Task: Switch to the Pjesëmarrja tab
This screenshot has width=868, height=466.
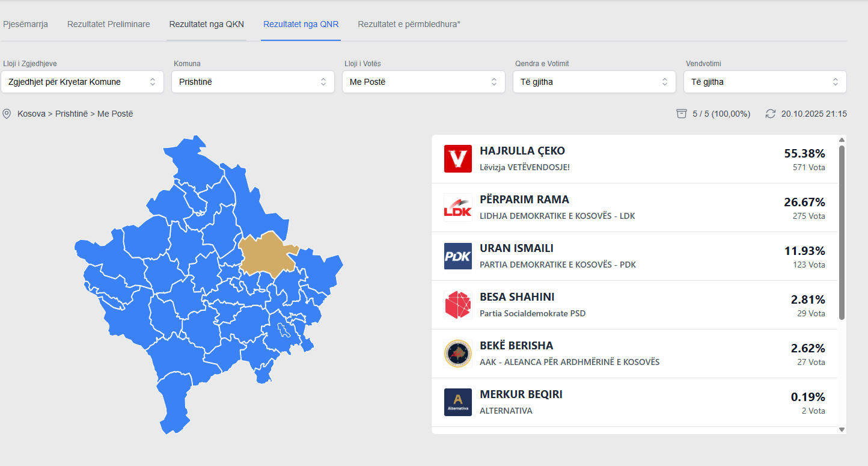Action: (x=25, y=24)
